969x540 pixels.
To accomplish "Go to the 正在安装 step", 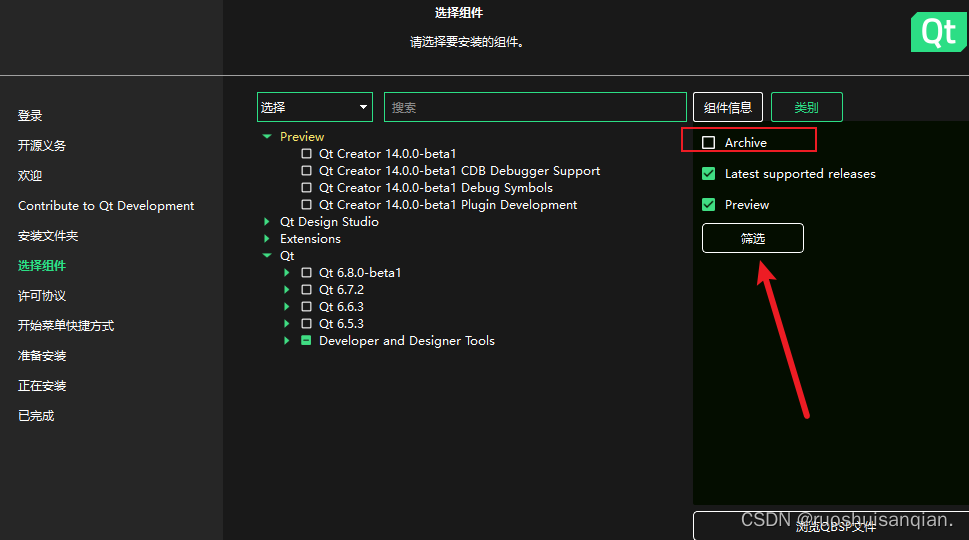I will pos(42,386).
